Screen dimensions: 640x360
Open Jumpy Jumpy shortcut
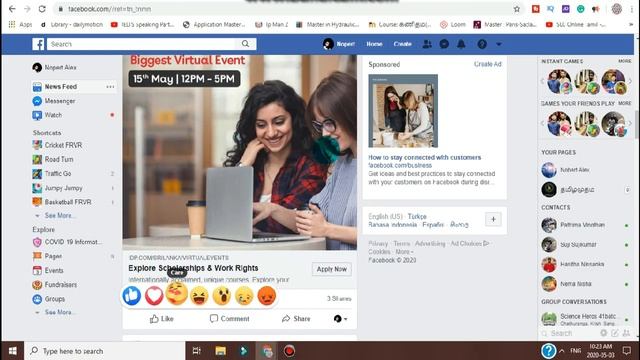pos(63,188)
